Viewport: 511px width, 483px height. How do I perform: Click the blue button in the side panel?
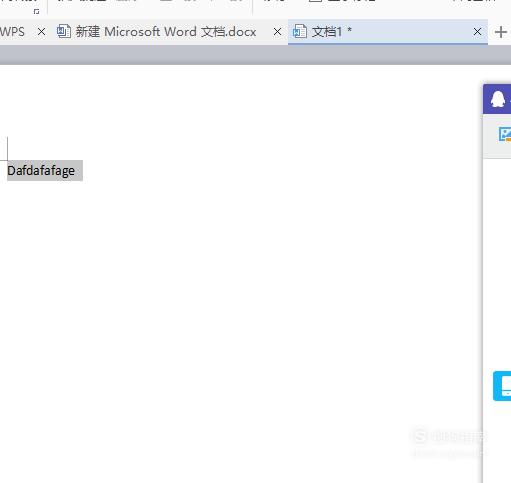click(502, 386)
